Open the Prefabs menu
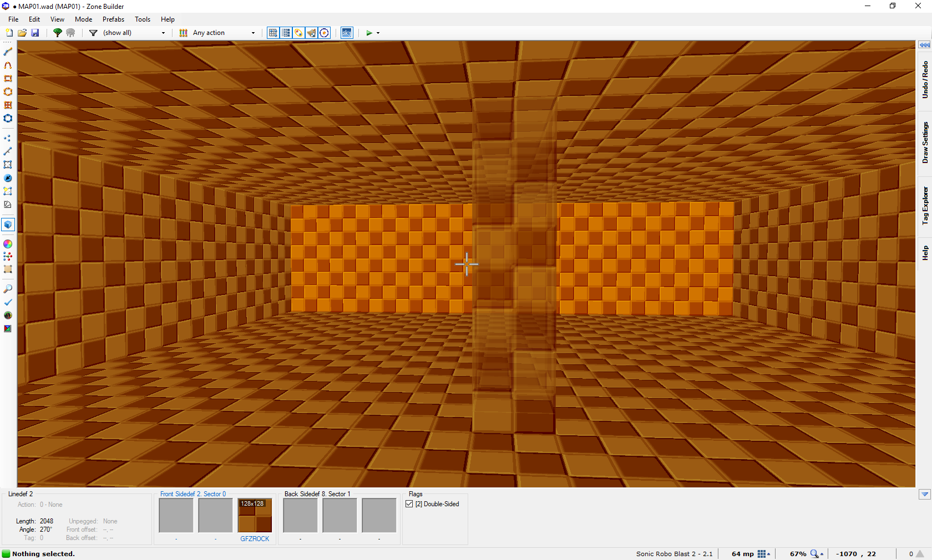This screenshot has height=560, width=932. [113, 19]
